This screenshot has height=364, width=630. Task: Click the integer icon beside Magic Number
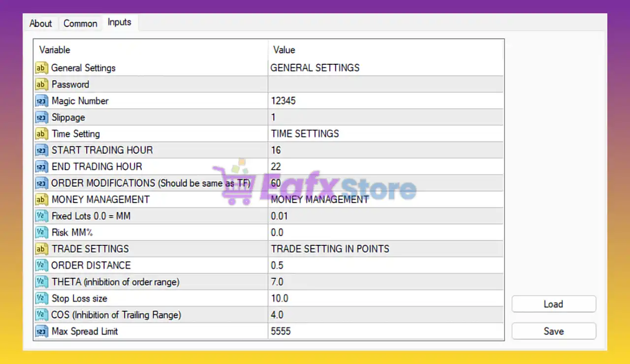pyautogui.click(x=41, y=101)
